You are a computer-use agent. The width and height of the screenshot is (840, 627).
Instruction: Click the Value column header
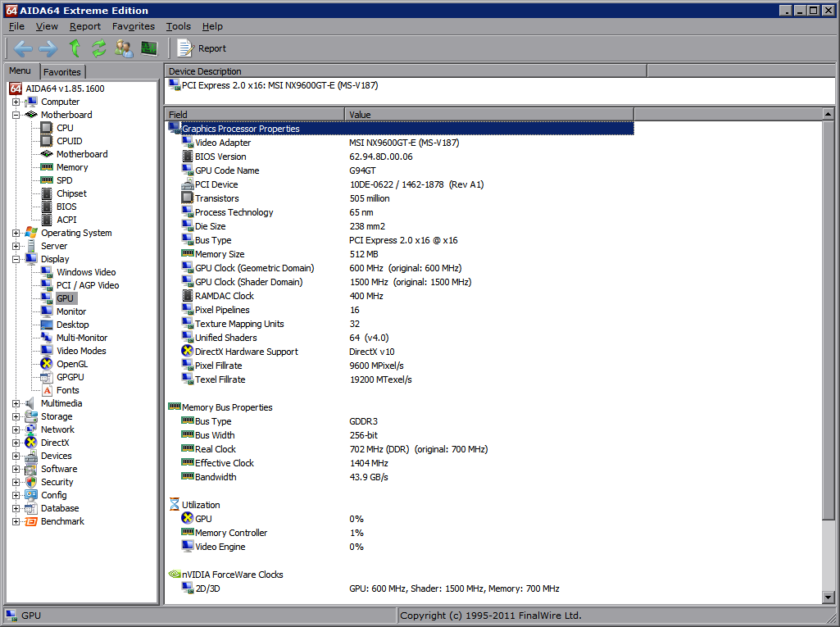click(360, 115)
